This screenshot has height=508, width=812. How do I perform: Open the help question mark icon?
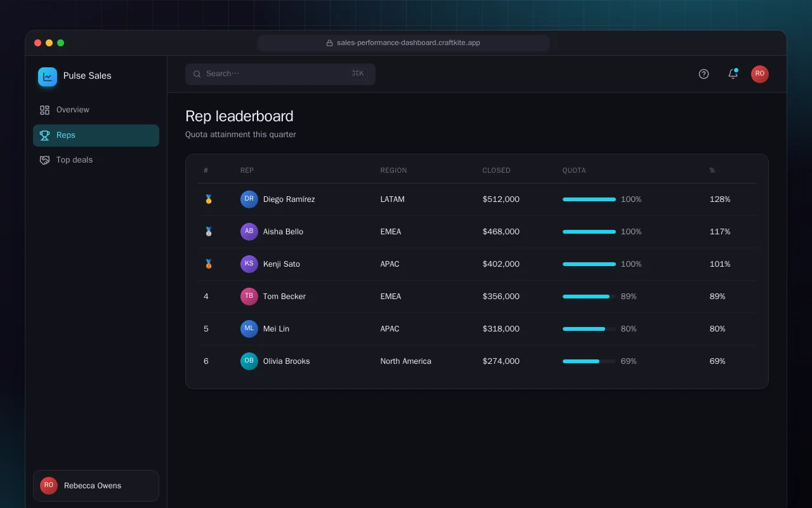tap(704, 74)
